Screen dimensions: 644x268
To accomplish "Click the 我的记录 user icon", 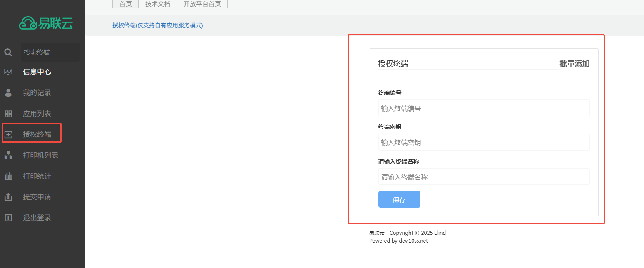I will pos(8,93).
